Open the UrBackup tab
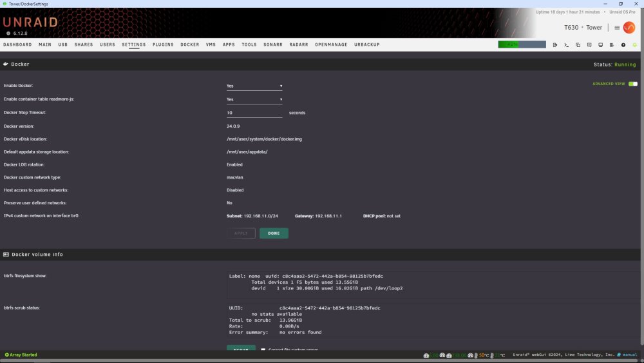Viewport: 644px width, 363px height. (x=367, y=44)
